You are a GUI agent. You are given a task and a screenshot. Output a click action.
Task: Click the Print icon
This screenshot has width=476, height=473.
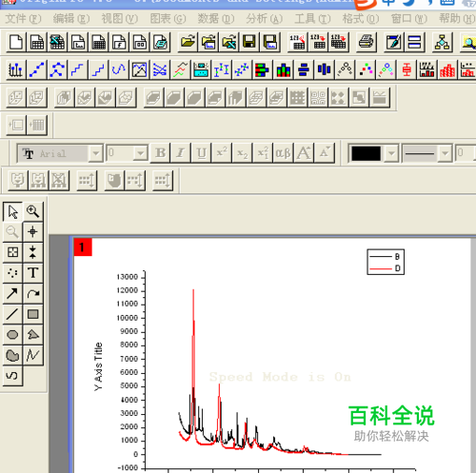coord(367,42)
